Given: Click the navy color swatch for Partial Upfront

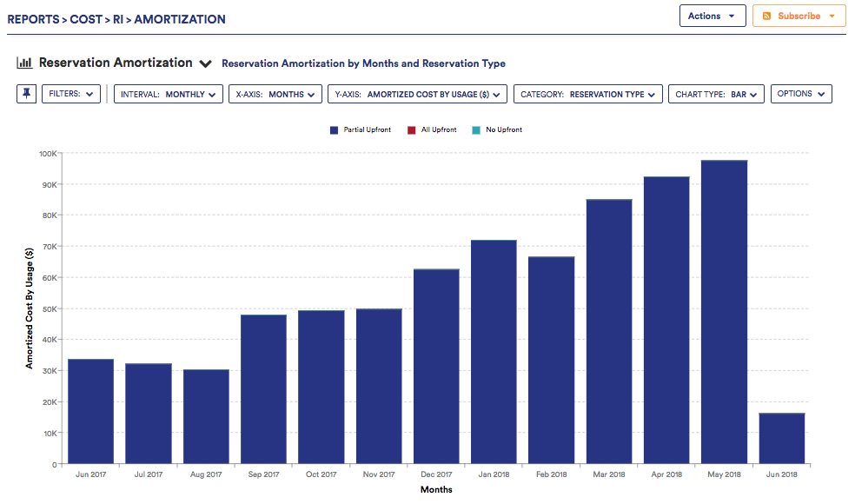Looking at the screenshot, I should [332, 129].
